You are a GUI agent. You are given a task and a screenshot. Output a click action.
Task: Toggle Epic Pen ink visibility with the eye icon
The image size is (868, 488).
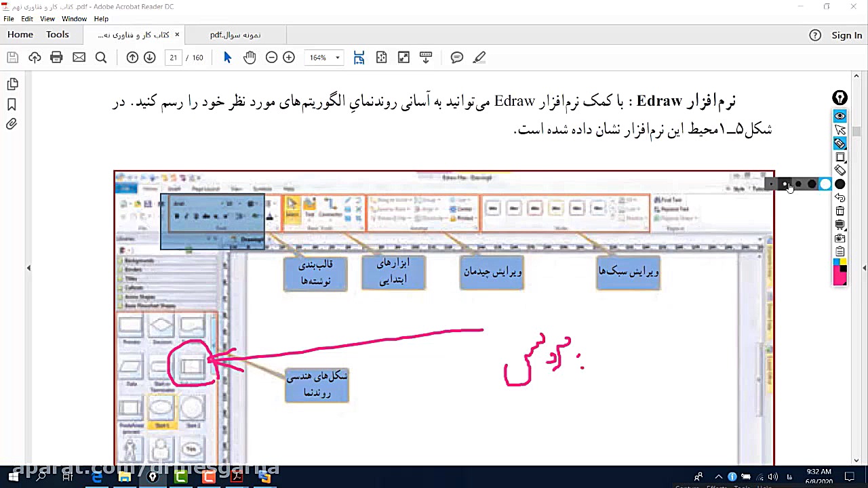click(x=840, y=115)
